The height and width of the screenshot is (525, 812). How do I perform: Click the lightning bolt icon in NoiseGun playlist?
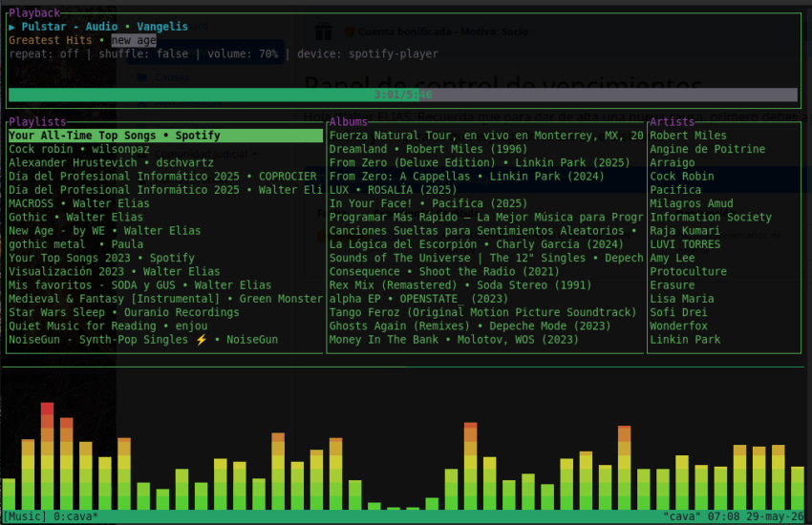201,339
